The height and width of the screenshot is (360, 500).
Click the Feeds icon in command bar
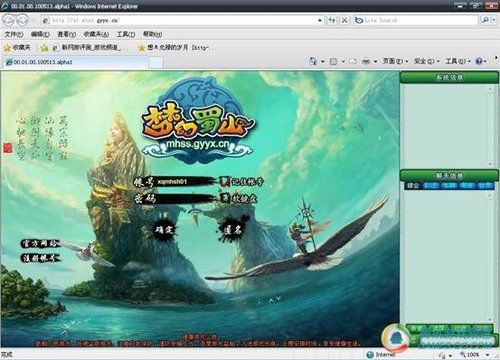click(333, 61)
